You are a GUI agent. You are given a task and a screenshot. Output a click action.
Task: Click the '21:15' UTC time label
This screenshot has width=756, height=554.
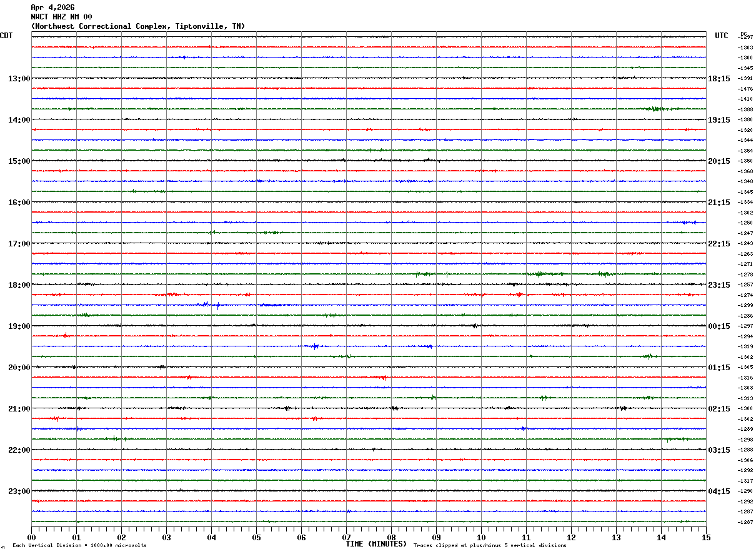click(719, 203)
